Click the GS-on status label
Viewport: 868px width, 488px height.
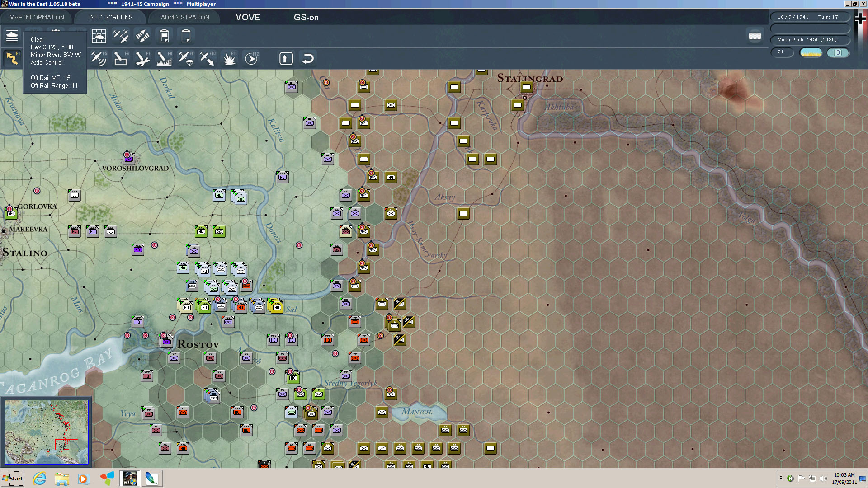tap(306, 17)
